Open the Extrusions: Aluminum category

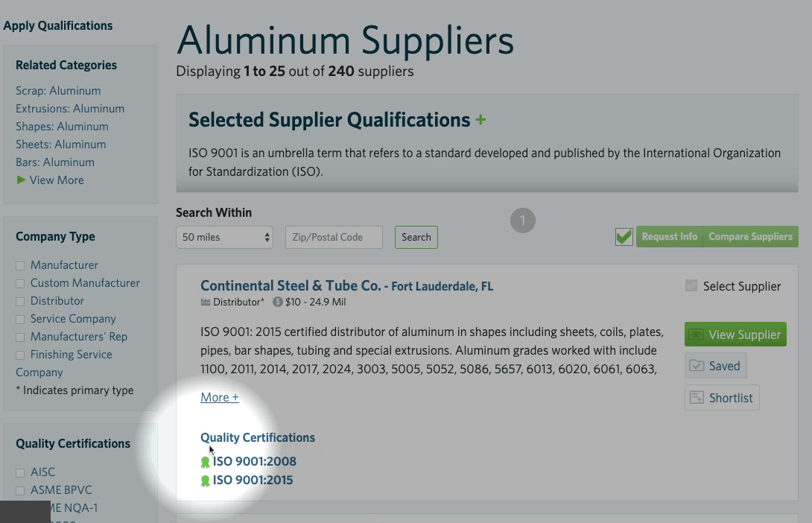click(70, 109)
